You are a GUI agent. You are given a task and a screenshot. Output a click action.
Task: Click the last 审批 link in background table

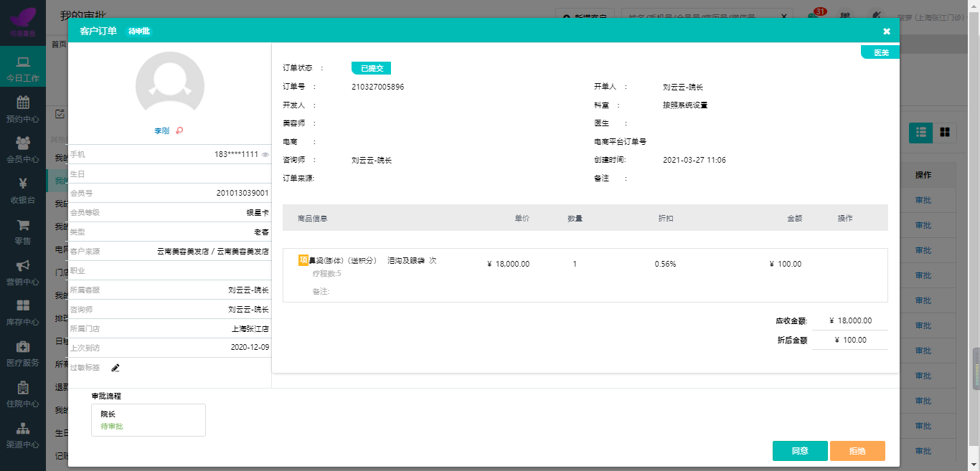(x=923, y=450)
